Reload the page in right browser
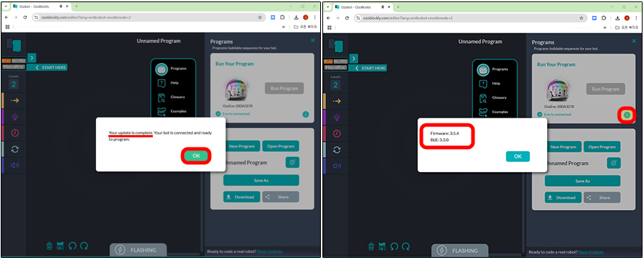Screen dimensions: 644x263 pos(346,17)
